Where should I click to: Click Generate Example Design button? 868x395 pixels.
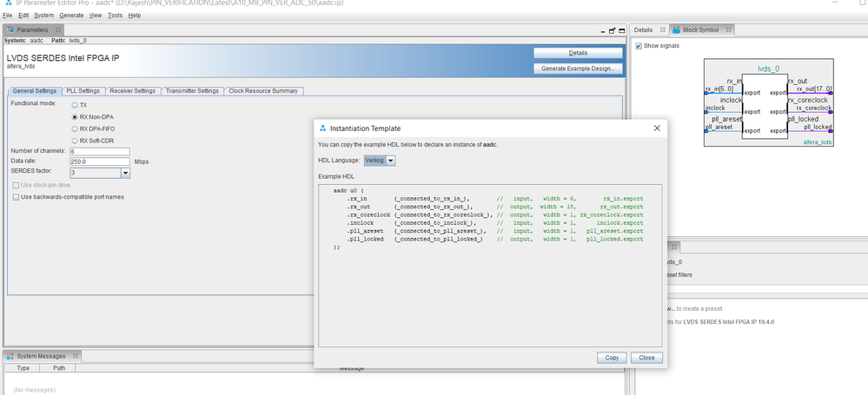[x=578, y=68]
